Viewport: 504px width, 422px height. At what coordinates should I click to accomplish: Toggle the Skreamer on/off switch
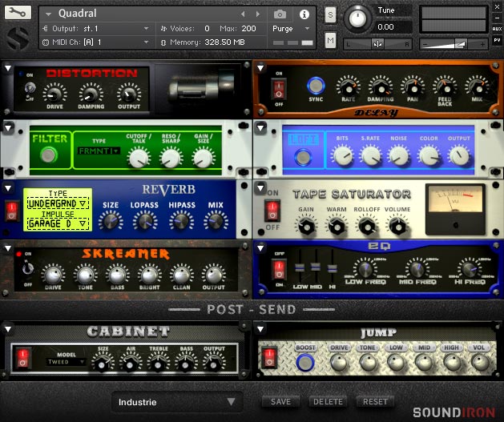coord(28,268)
